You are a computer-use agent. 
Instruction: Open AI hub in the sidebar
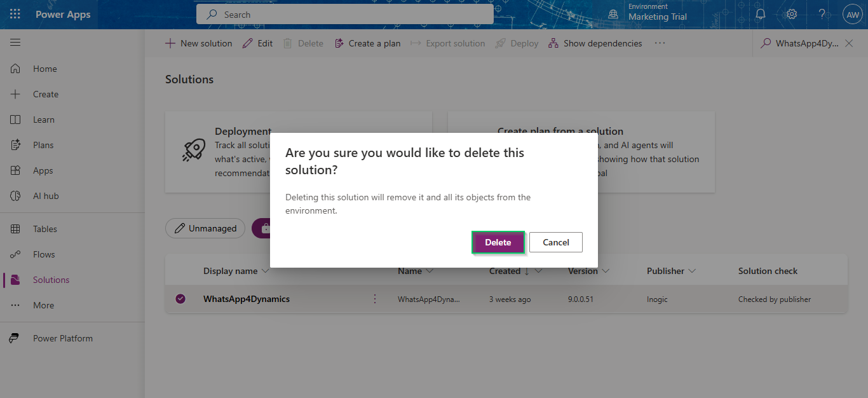(46, 196)
